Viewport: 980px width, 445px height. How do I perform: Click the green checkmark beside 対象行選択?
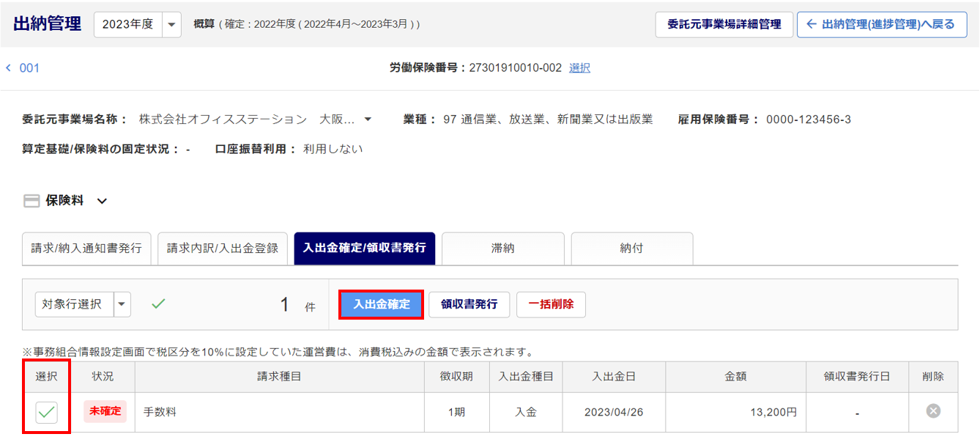158,304
